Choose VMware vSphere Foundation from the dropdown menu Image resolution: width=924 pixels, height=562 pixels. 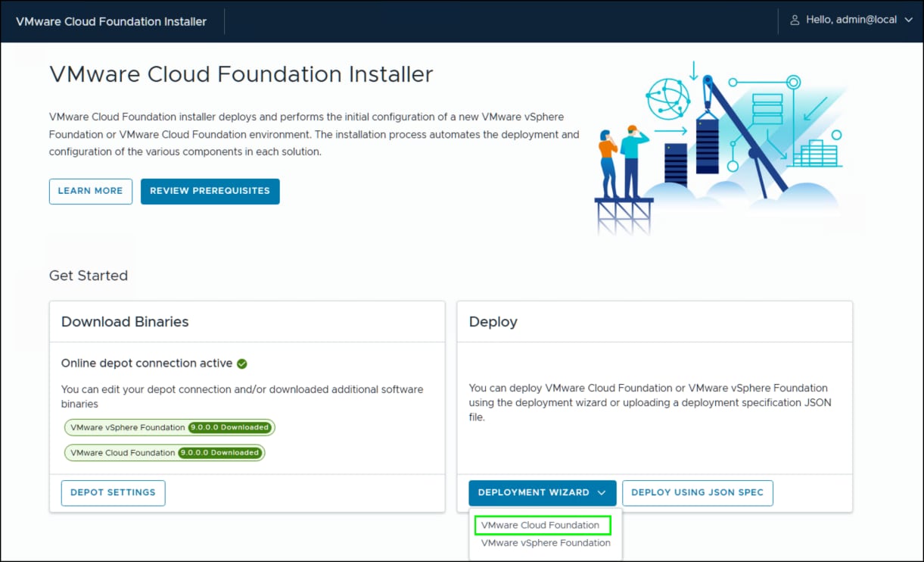click(546, 543)
